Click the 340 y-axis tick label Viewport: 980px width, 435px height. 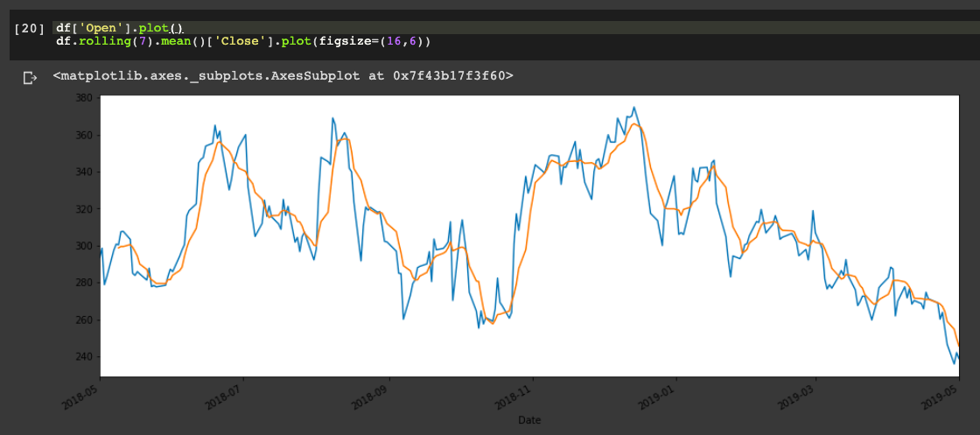(84, 172)
